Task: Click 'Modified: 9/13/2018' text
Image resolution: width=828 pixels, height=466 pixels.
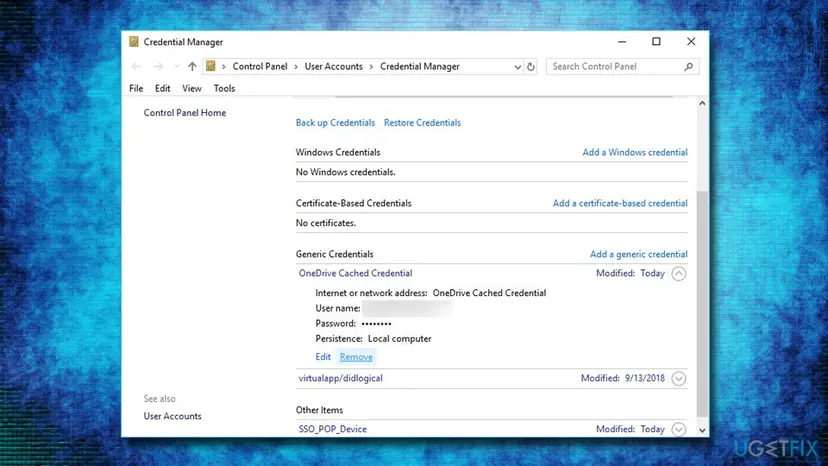Action: click(x=623, y=378)
